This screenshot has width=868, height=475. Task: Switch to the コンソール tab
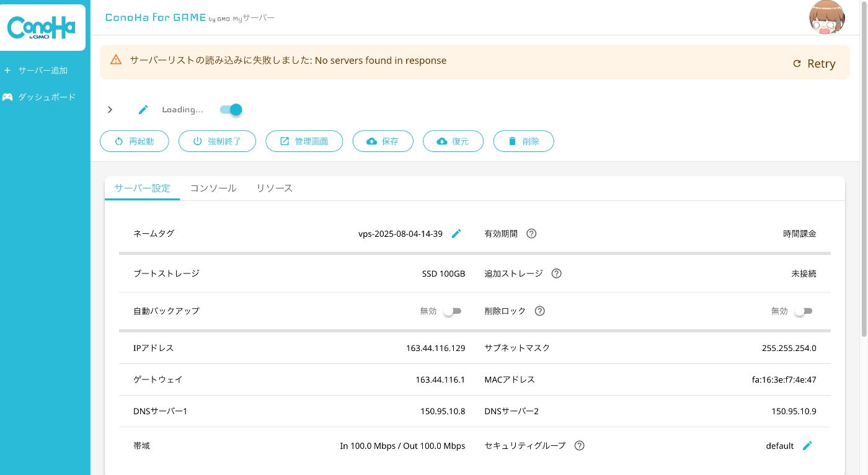click(x=213, y=188)
